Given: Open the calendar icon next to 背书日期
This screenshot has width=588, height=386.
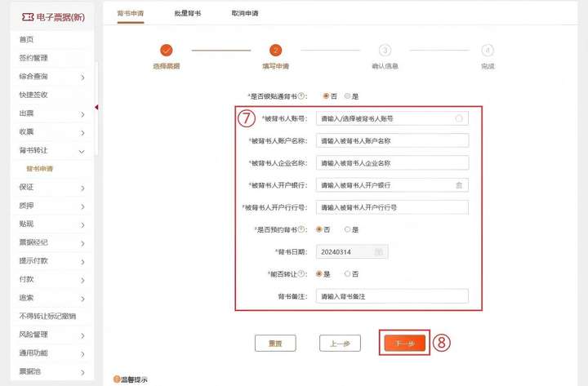Looking at the screenshot, I should click(379, 252).
